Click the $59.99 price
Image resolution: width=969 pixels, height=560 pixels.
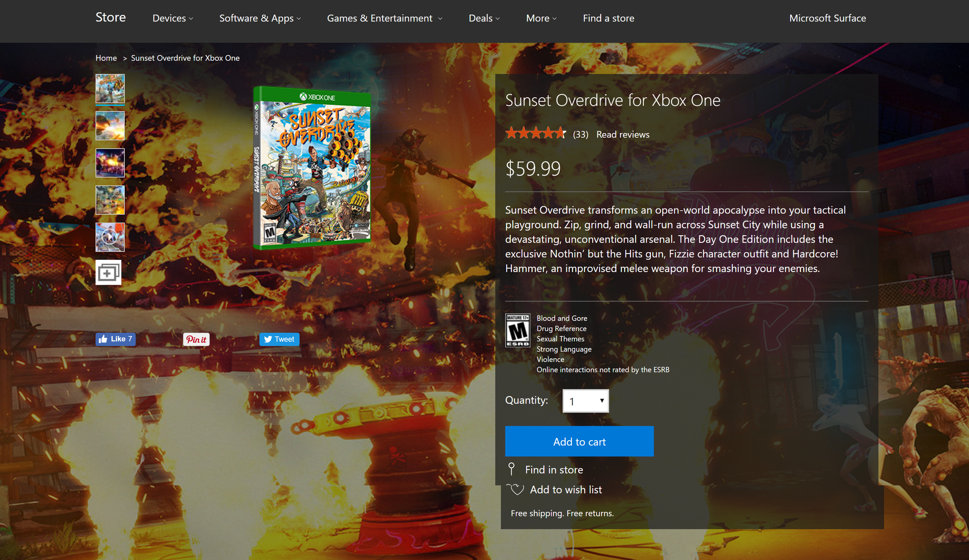(533, 169)
